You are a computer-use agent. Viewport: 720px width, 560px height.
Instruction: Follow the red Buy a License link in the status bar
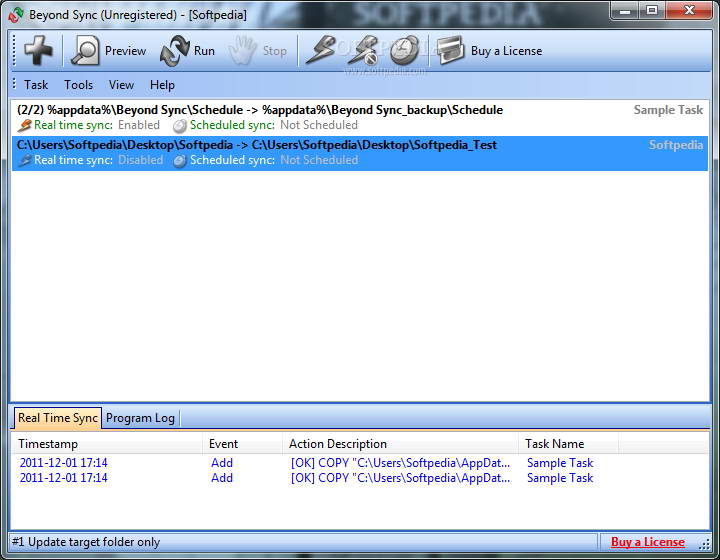point(647,542)
